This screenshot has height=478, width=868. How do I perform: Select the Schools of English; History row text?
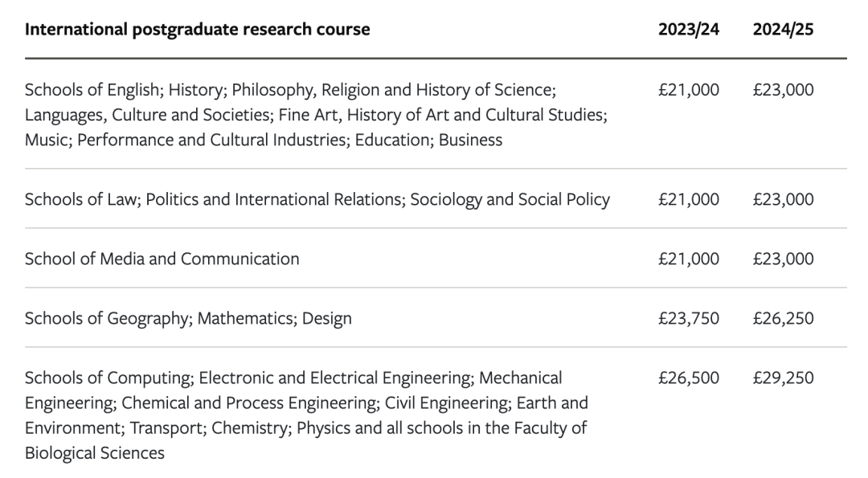290,90
